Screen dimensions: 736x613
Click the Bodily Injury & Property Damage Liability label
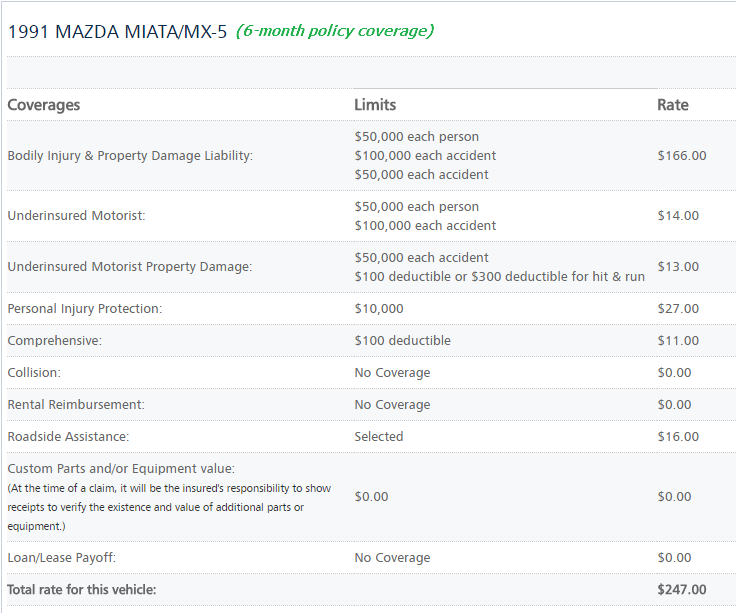[130, 156]
